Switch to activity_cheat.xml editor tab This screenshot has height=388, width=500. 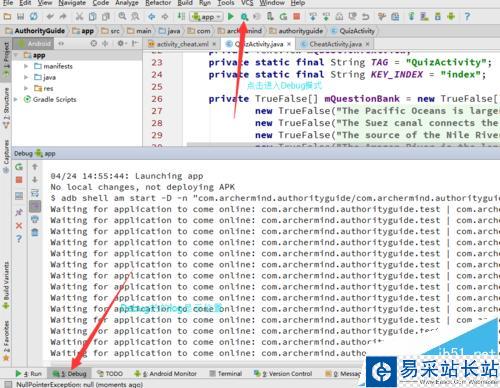(182, 44)
